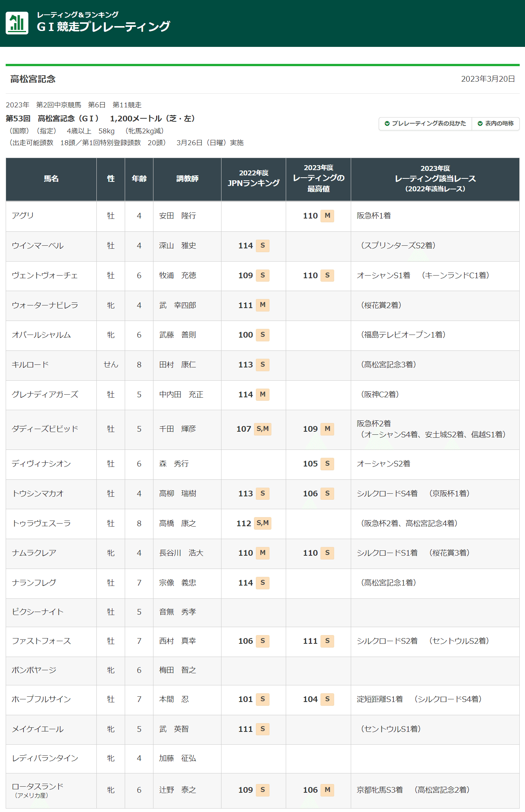
Task: Click せん in キルロード row
Action: click(x=111, y=364)
